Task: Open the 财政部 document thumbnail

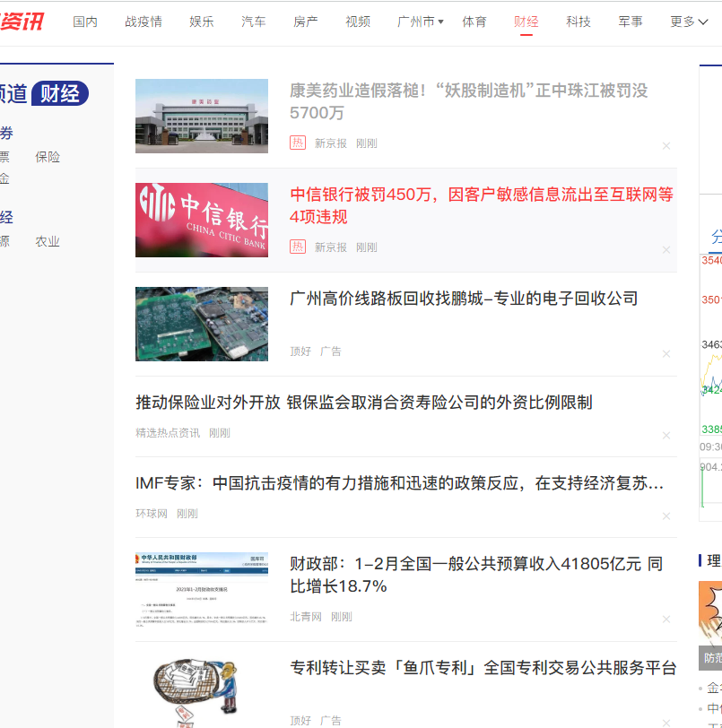Action: pyautogui.click(x=202, y=590)
